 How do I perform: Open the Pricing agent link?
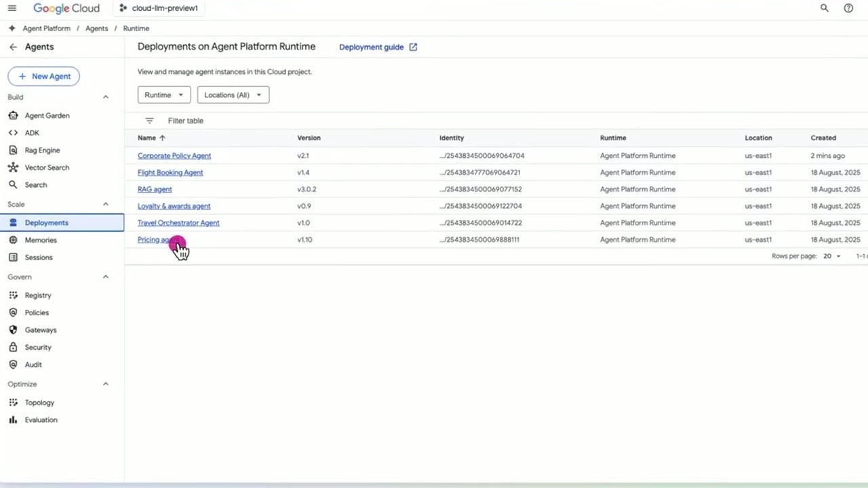(158, 239)
